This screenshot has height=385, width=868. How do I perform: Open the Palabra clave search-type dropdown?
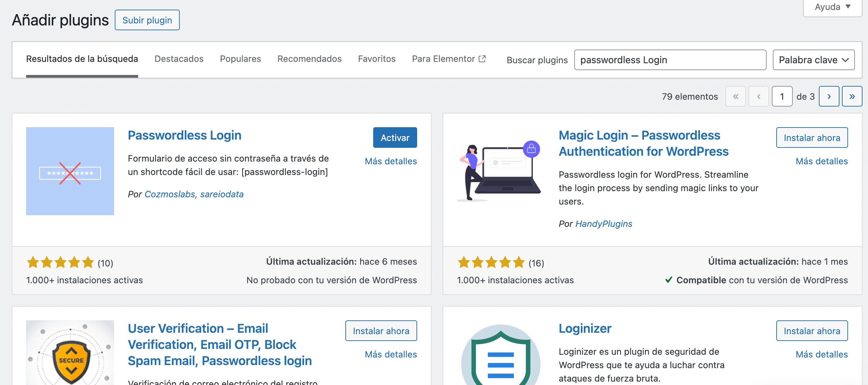click(x=813, y=60)
